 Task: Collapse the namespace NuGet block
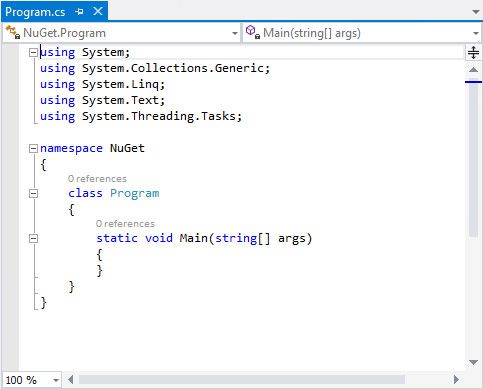(33, 148)
